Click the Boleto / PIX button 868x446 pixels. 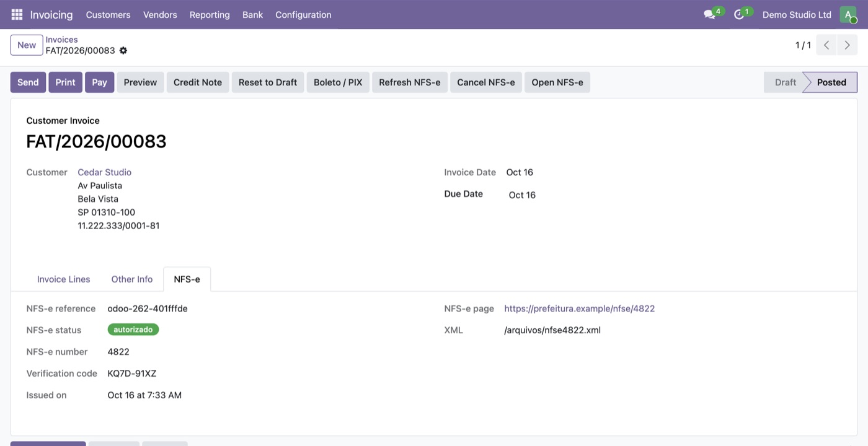tap(338, 82)
